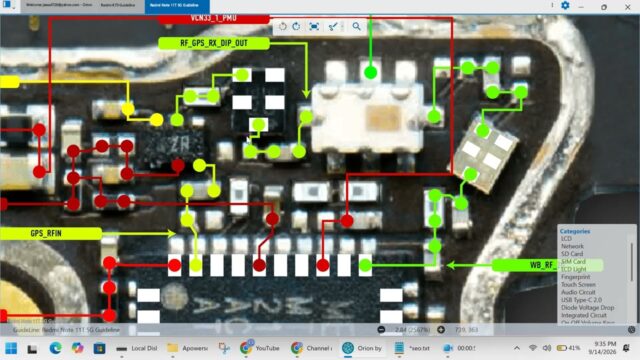Open Microsoft Store from the taskbar
Screen dimensions: 640x360
[99, 348]
